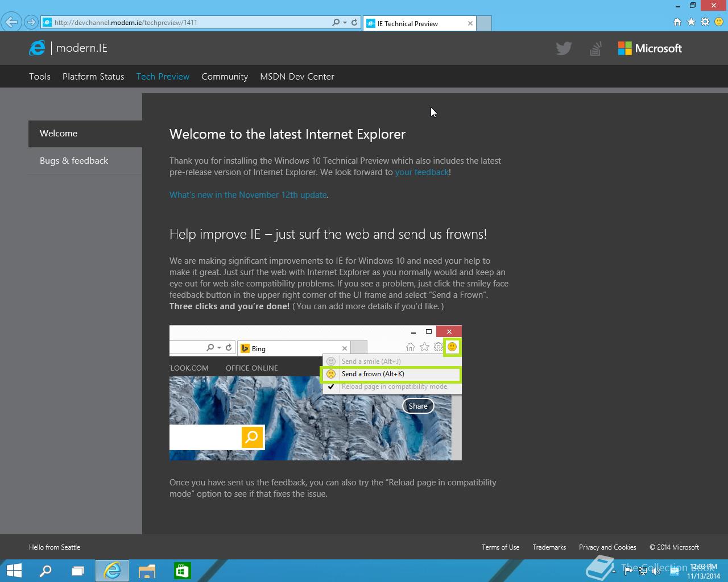The height and width of the screenshot is (582, 728).
Task: Open Community navigation item
Action: point(225,76)
